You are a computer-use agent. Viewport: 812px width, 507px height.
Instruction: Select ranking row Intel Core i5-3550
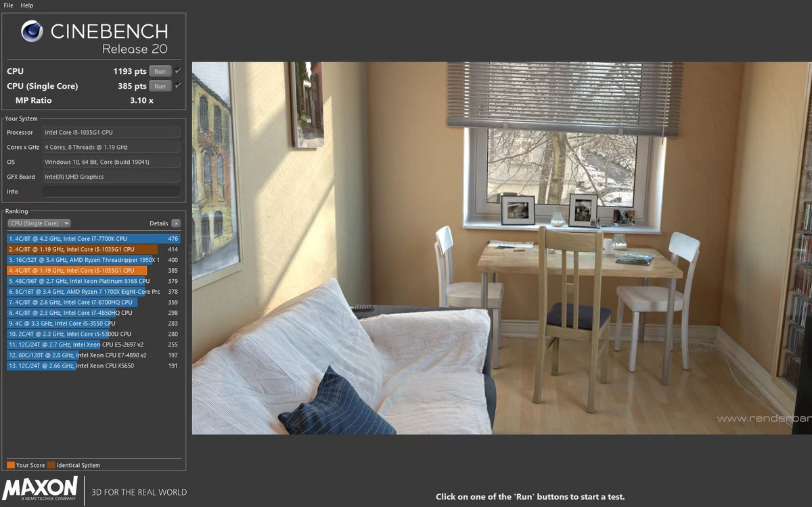93,324
